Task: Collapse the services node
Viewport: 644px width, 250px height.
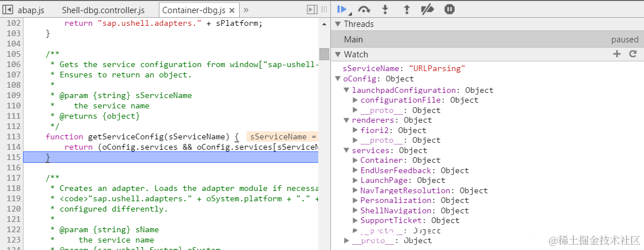Action: click(346, 150)
